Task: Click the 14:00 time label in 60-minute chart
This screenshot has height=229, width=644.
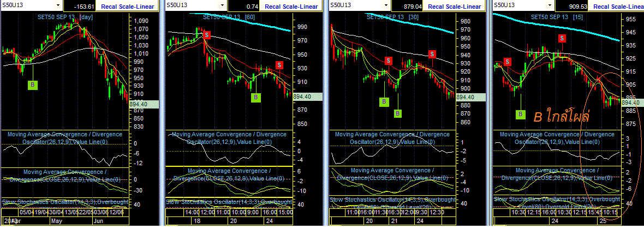Action: click(x=192, y=212)
